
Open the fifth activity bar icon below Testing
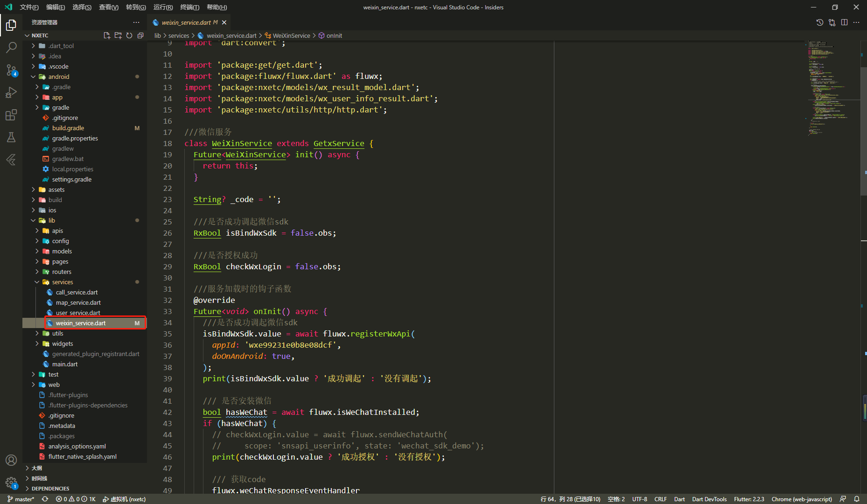click(11, 160)
